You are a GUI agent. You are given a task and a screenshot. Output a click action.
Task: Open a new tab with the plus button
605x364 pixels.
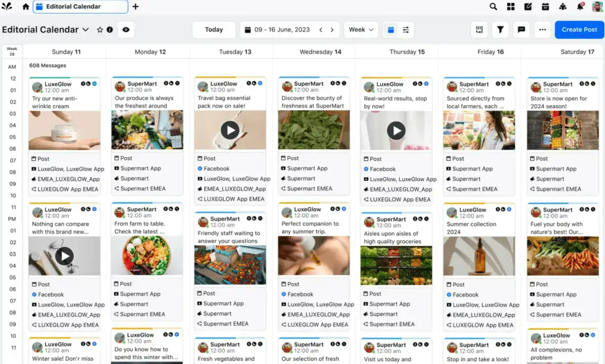[x=136, y=6]
